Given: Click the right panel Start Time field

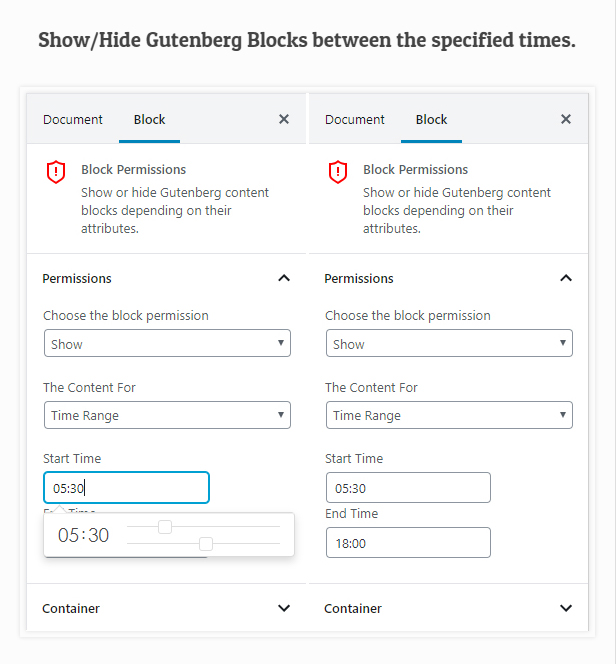Looking at the screenshot, I should [408, 488].
